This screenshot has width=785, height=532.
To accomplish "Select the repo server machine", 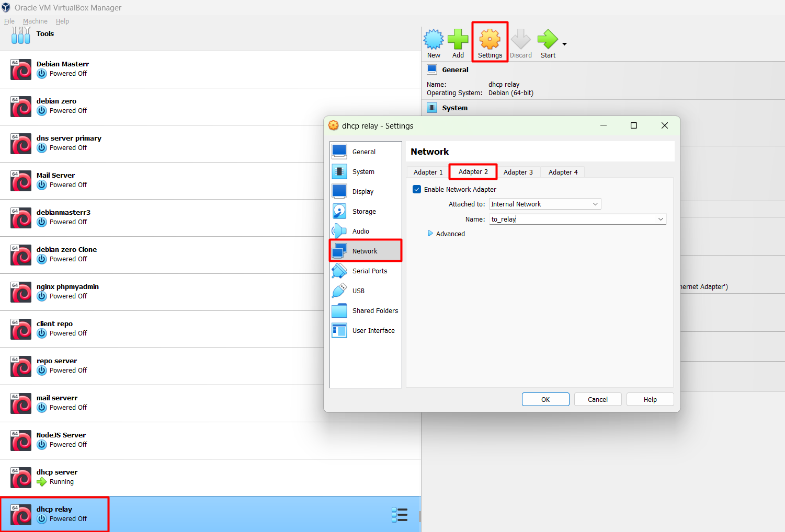I will pos(210,366).
